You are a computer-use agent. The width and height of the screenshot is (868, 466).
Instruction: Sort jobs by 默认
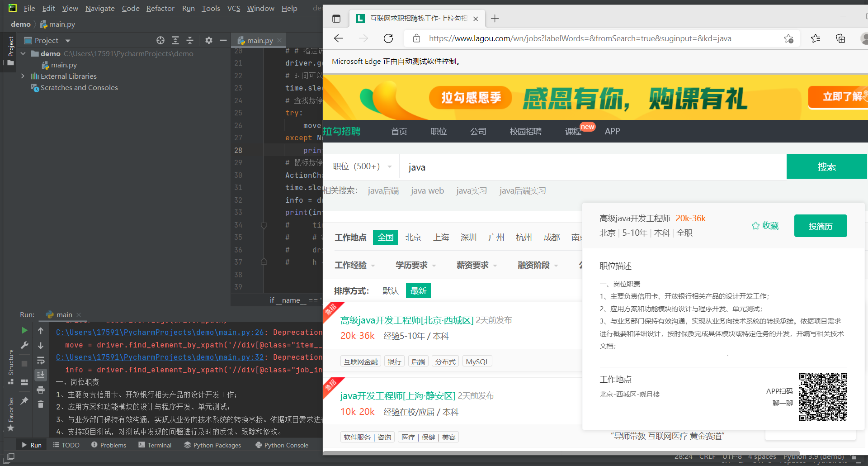click(390, 291)
